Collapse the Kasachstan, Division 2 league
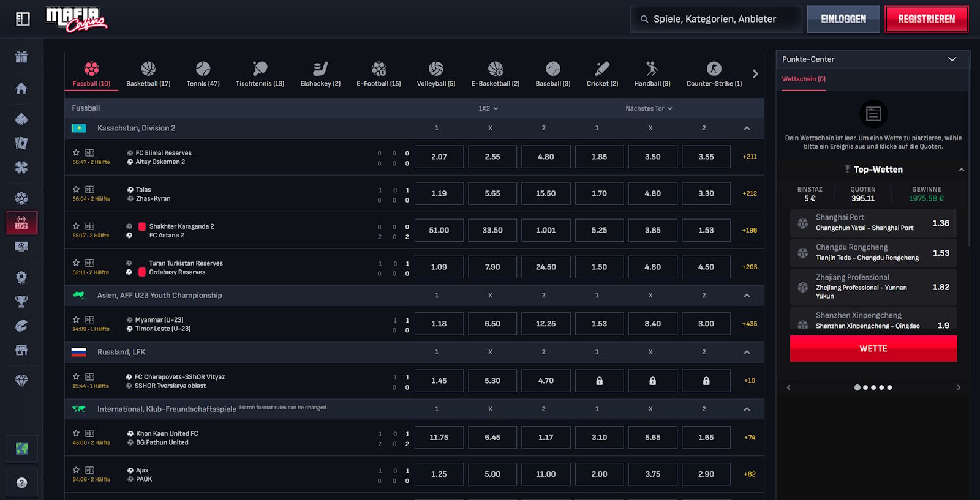This screenshot has width=980, height=500. [x=747, y=128]
